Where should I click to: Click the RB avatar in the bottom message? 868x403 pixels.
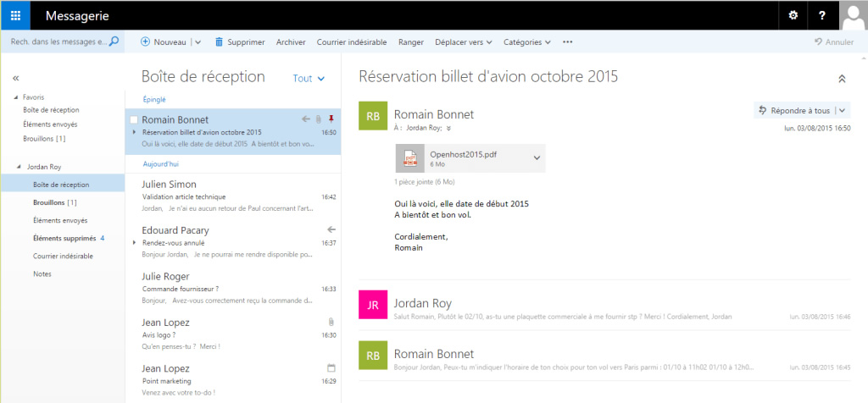373,356
